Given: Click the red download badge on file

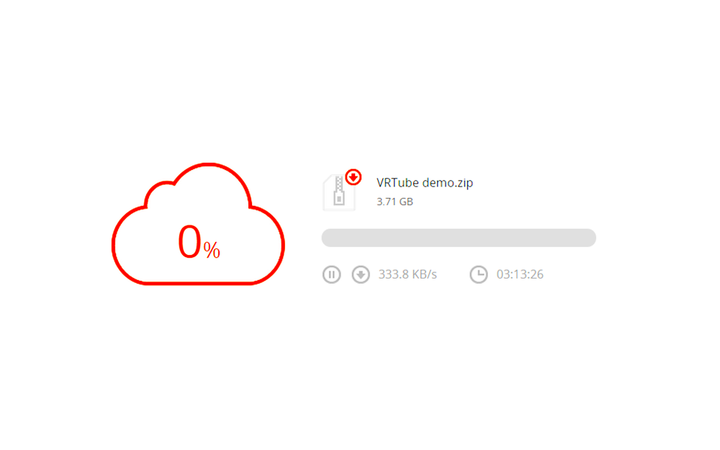Looking at the screenshot, I should pos(353,177).
